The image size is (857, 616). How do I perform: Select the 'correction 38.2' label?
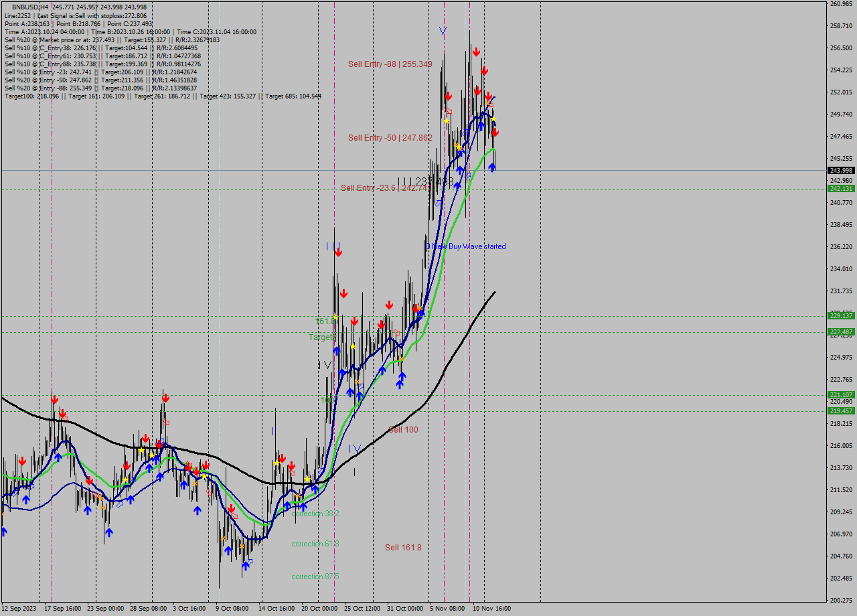tap(315, 514)
